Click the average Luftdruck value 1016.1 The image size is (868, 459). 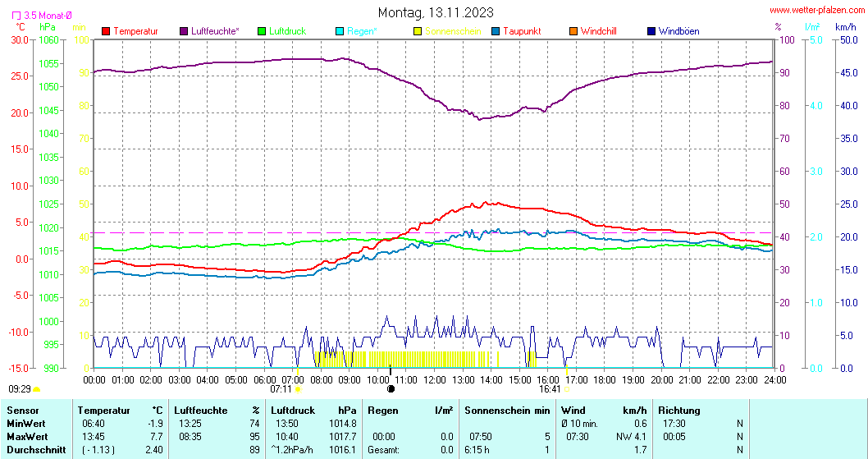tap(343, 450)
